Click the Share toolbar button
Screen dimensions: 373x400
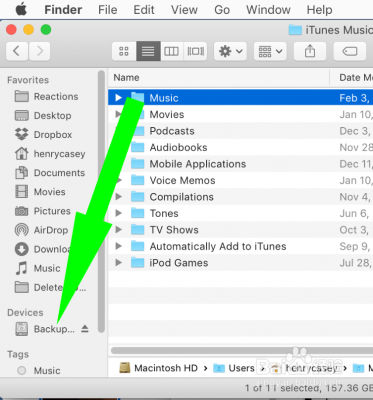coord(310,51)
